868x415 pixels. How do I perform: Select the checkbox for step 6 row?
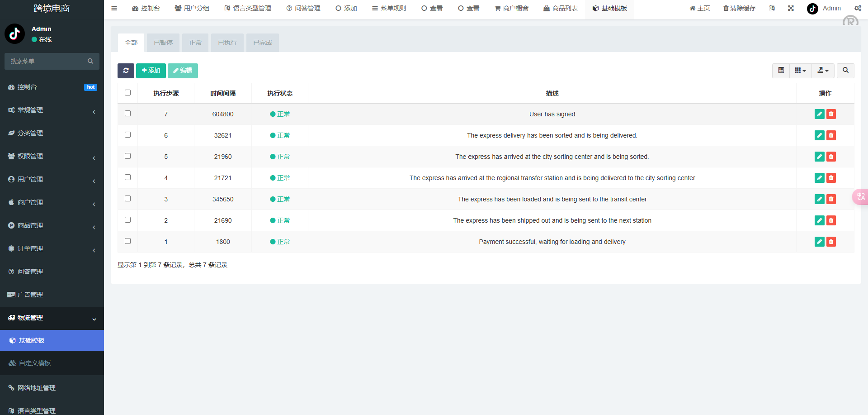(x=127, y=135)
